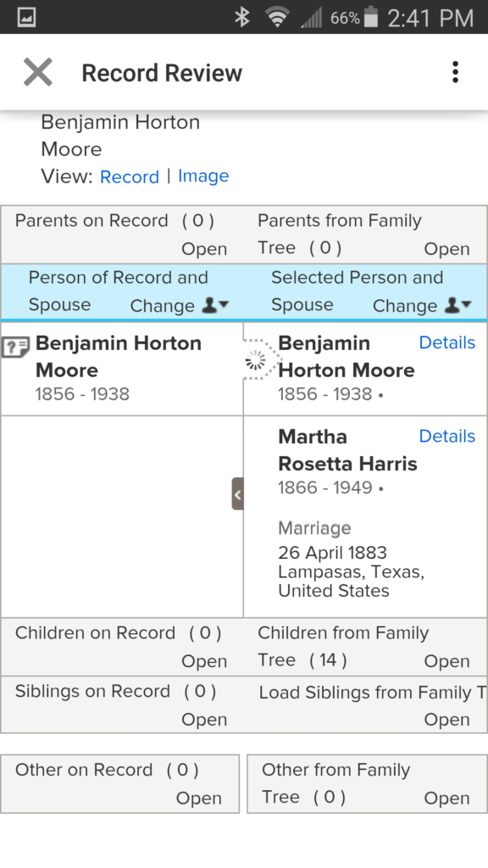The height and width of the screenshot is (868, 488).
Task: Expand the Parents on Record section
Action: pos(204,249)
